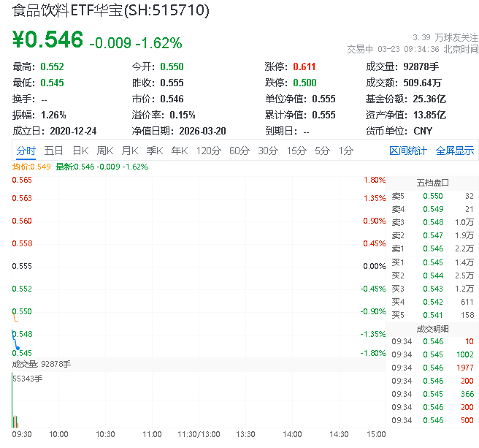This screenshot has height=448, width=479.
Task: Click the 成交明细 section header
Action: 432,328
